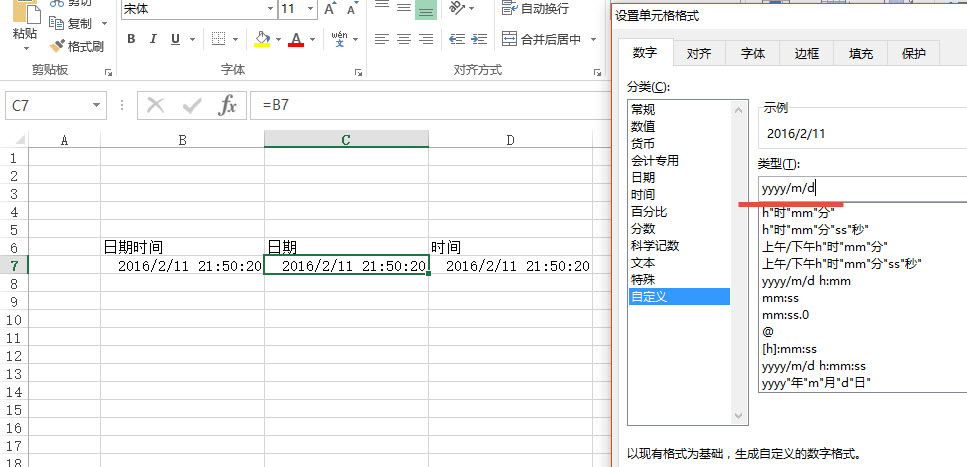Decrease font size with small A
Viewport: 967px width, 467px height.
click(x=352, y=9)
